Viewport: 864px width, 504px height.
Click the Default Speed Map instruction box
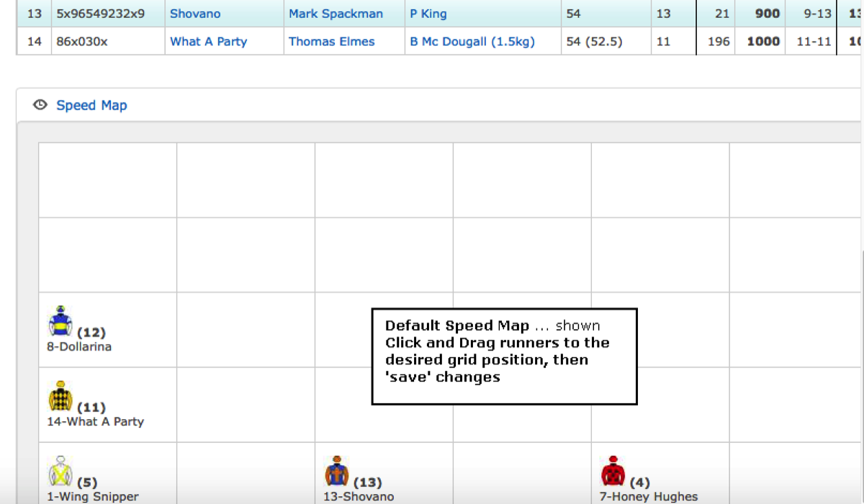coord(504,356)
